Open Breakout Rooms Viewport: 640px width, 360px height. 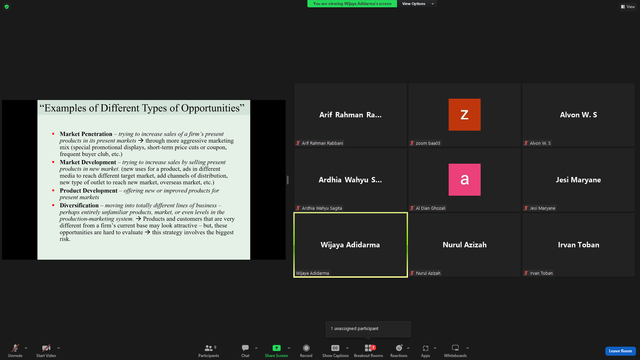(369, 350)
